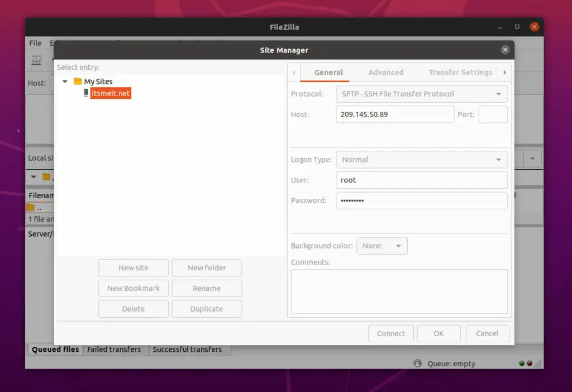The image size is (572, 392).
Task: Select the itsmeit.net server icon
Action: [x=85, y=93]
